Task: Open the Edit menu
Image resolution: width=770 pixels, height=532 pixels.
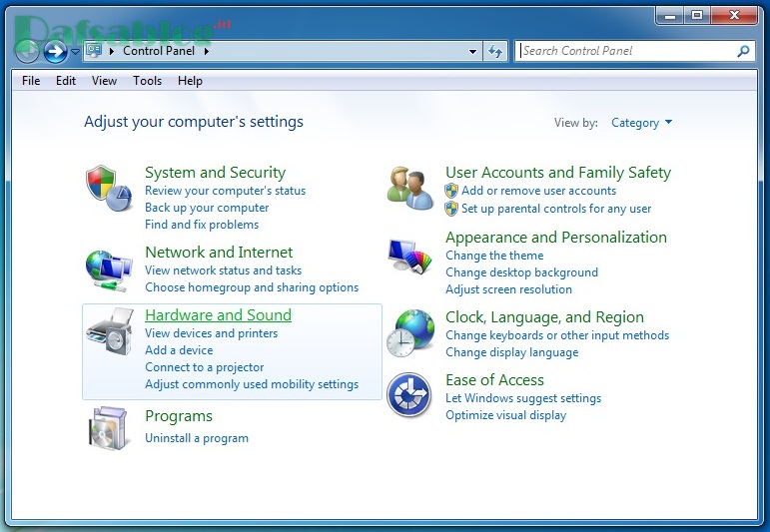Action: click(66, 81)
